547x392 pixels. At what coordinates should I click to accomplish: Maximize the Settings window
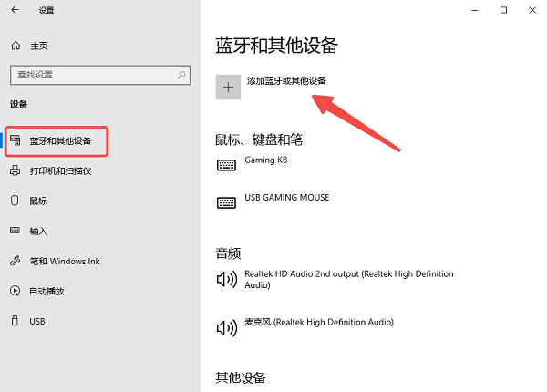point(503,10)
